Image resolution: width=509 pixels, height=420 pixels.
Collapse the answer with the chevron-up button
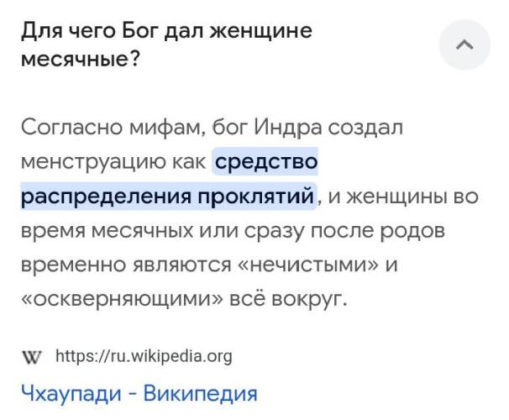click(464, 45)
